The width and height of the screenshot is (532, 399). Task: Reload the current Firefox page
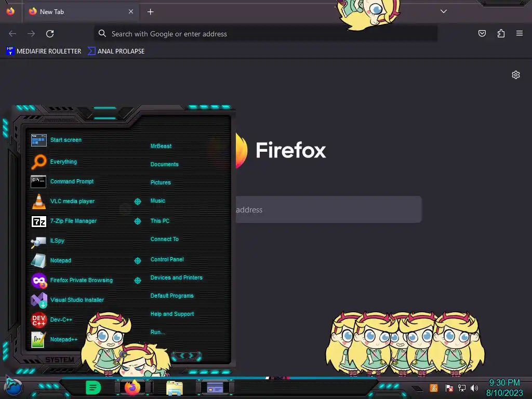(x=50, y=34)
